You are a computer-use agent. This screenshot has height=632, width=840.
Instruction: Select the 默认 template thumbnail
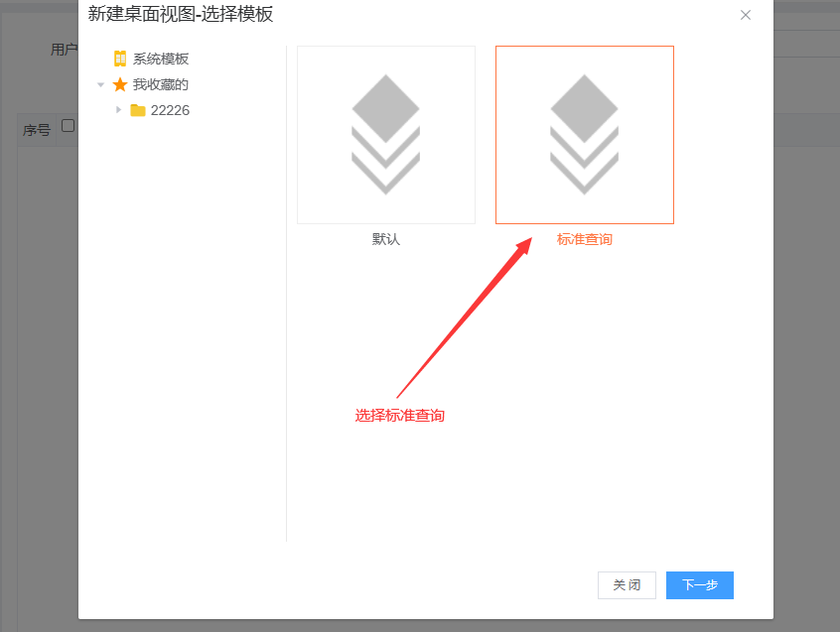coord(386,135)
